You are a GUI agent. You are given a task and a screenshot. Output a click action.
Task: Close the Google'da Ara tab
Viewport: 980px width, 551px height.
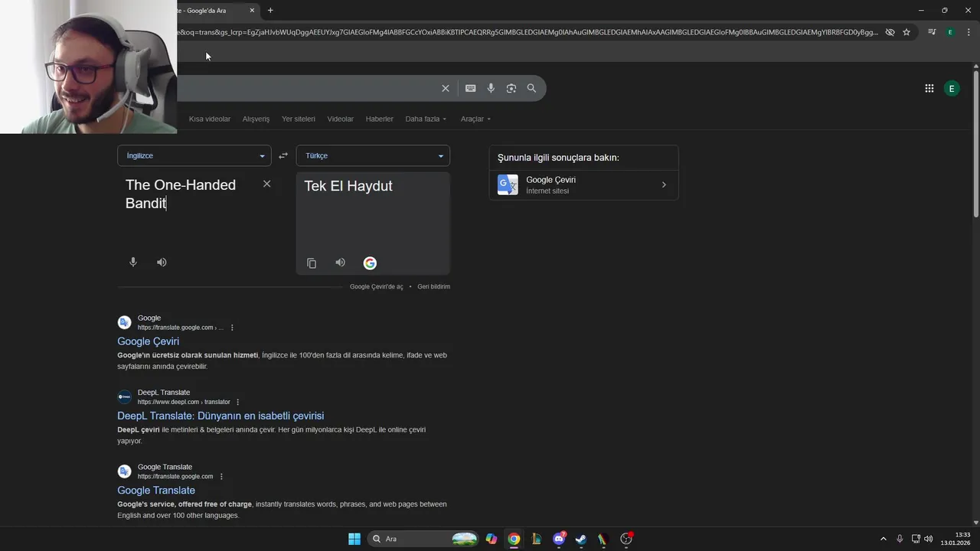pyautogui.click(x=252, y=10)
